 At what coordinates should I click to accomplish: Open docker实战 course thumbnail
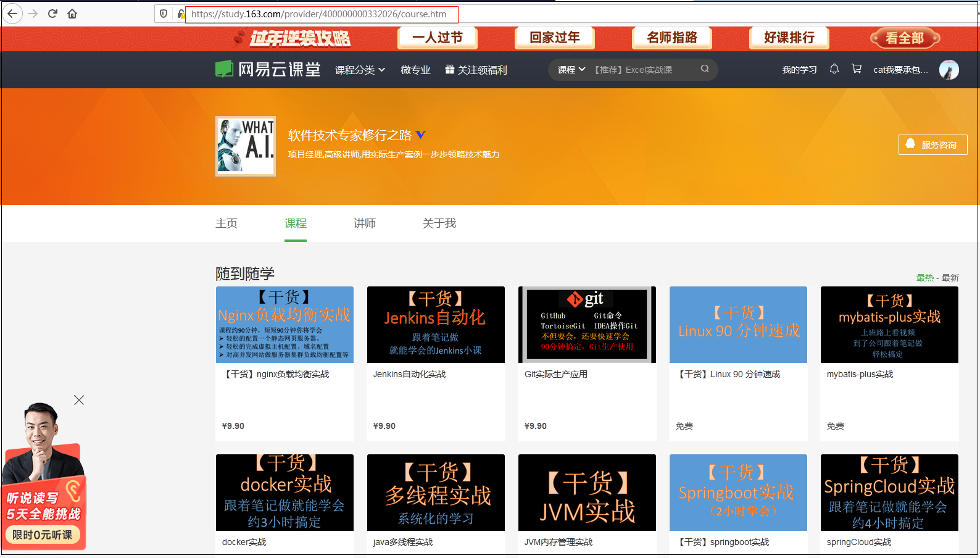pos(284,493)
